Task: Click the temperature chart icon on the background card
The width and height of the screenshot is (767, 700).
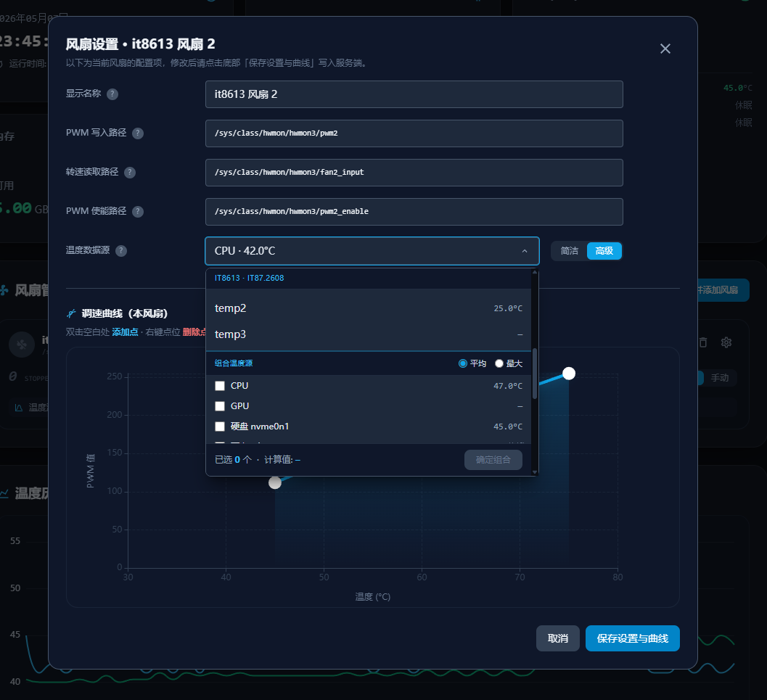Action: 19,407
